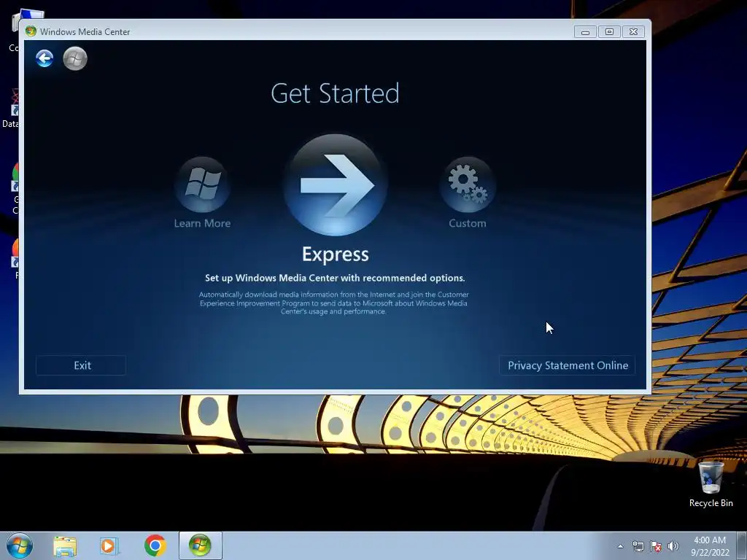Screen dimensions: 747x560
Task: Open File Explorer from the taskbar
Action: tap(65, 546)
